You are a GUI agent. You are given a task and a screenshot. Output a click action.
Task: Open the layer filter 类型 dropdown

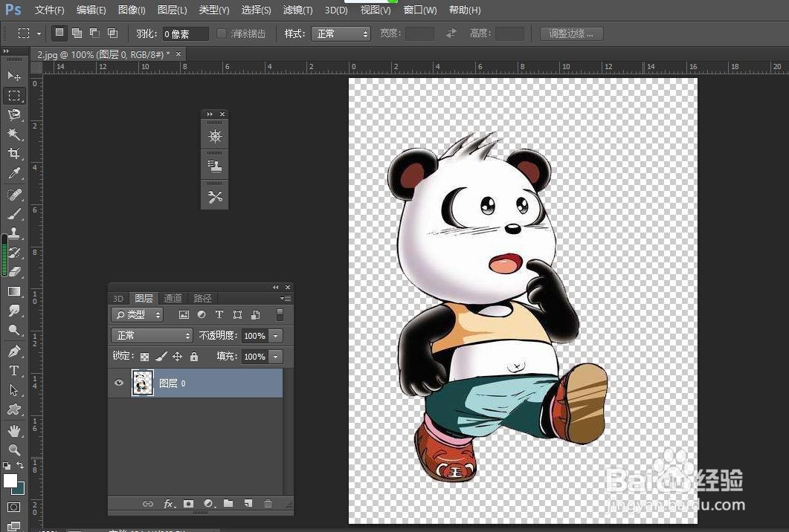pyautogui.click(x=137, y=315)
